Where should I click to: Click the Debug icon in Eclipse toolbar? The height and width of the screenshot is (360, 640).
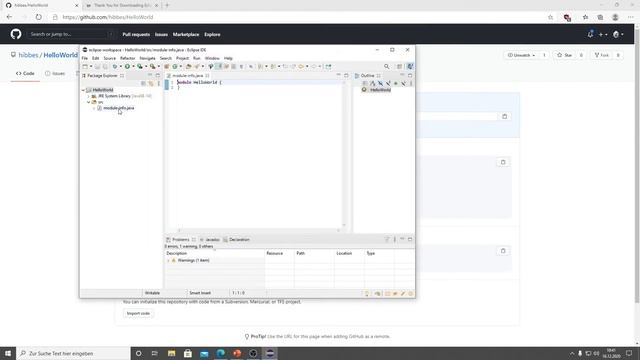click(115, 66)
